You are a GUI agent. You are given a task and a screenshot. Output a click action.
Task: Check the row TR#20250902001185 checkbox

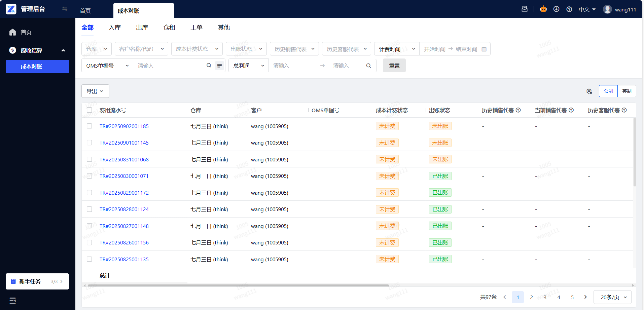click(90, 126)
